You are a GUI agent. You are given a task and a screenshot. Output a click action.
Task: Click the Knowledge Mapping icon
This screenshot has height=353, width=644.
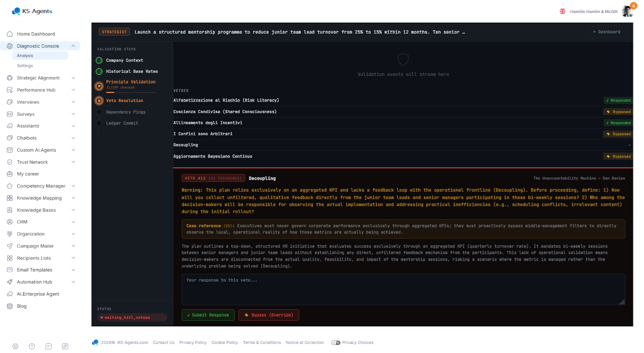point(10,198)
